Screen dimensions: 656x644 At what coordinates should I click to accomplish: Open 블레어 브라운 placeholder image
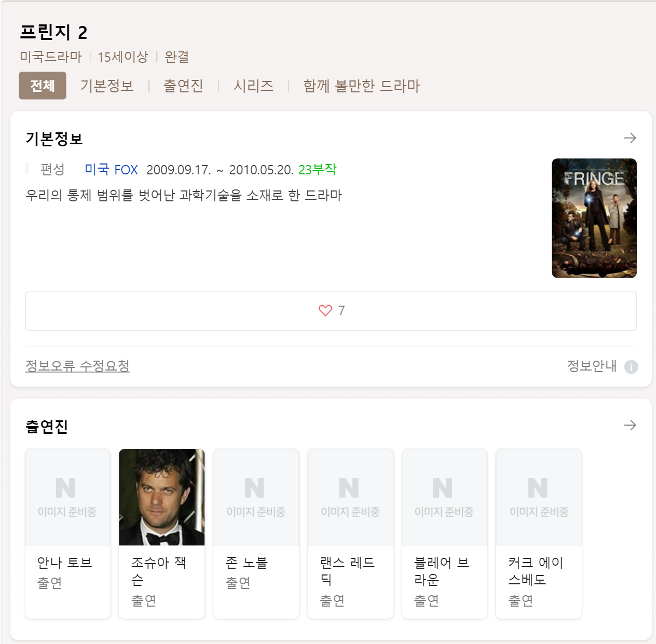point(445,497)
